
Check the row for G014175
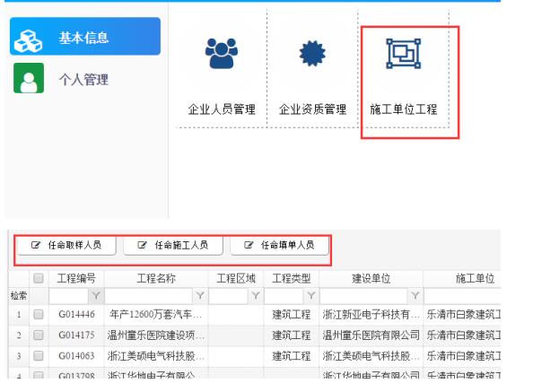click(x=39, y=335)
